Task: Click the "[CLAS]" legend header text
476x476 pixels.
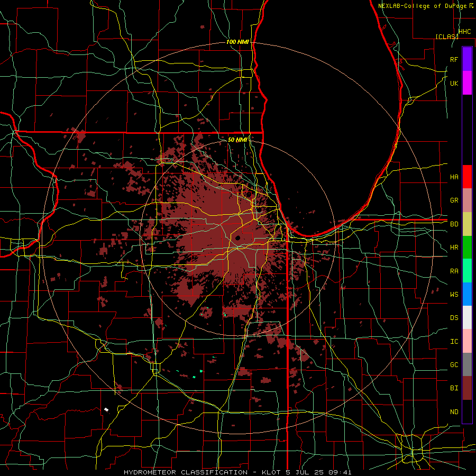Action: 447,36
